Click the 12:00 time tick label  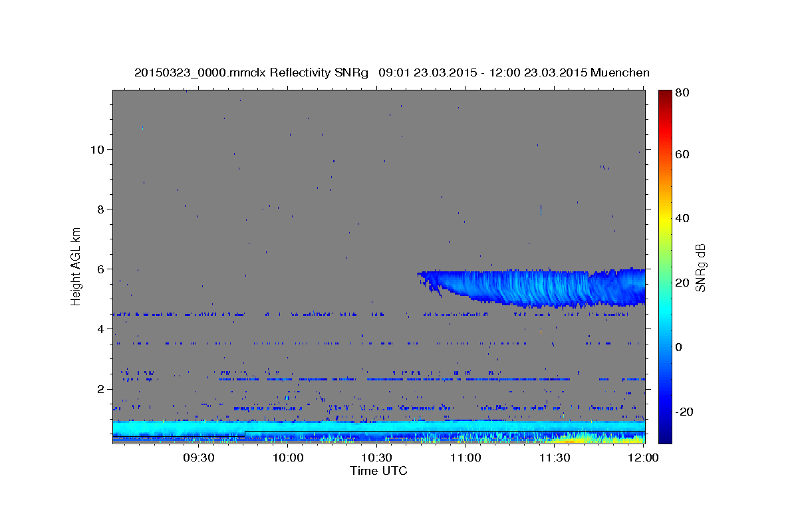pos(642,458)
